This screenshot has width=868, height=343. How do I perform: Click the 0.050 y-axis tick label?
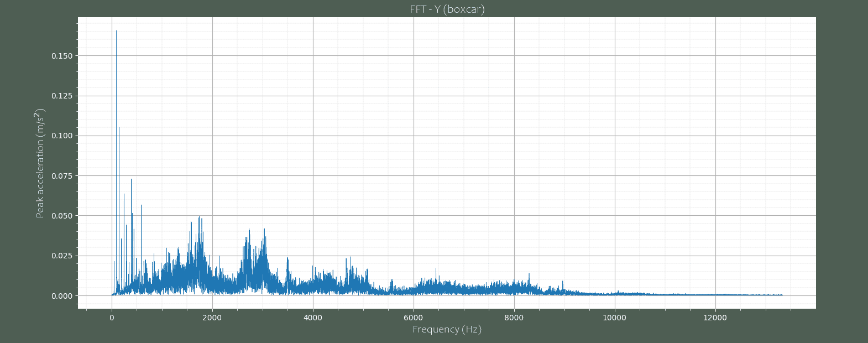(x=62, y=216)
